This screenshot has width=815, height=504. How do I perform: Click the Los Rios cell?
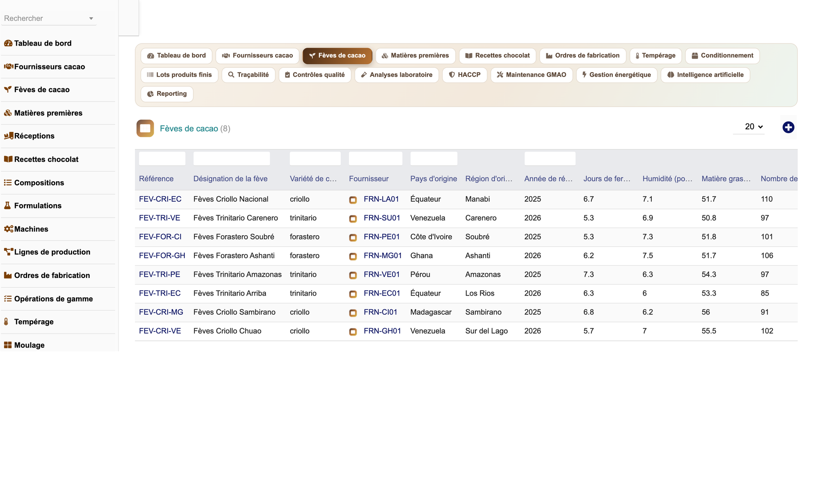click(x=480, y=293)
